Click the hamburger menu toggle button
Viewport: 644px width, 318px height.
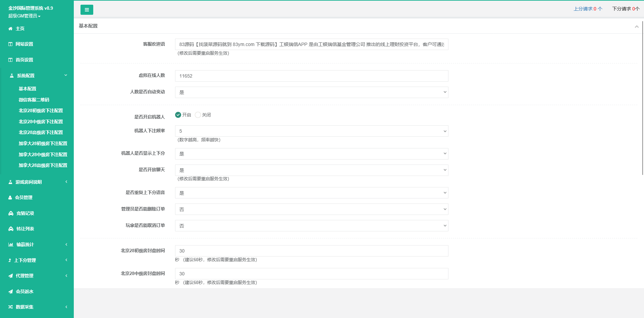pos(87,10)
